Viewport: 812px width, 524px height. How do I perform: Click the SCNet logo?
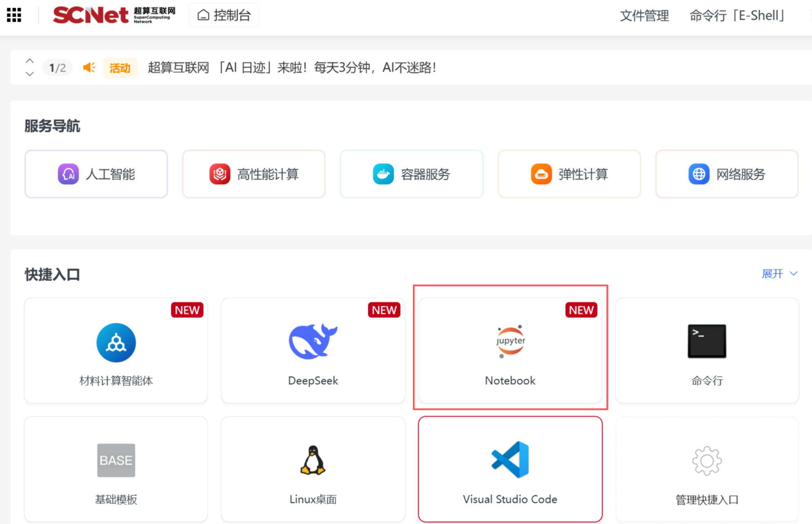113,15
